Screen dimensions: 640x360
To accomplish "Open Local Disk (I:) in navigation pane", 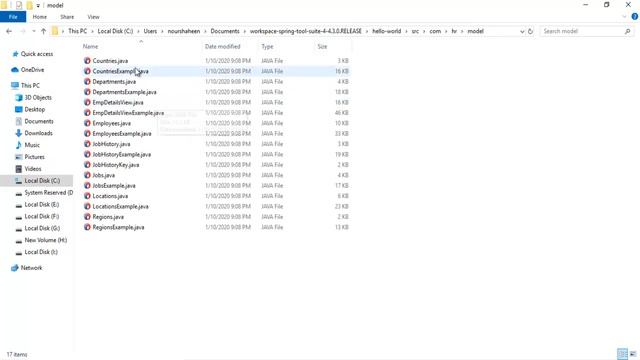I will point(41,252).
